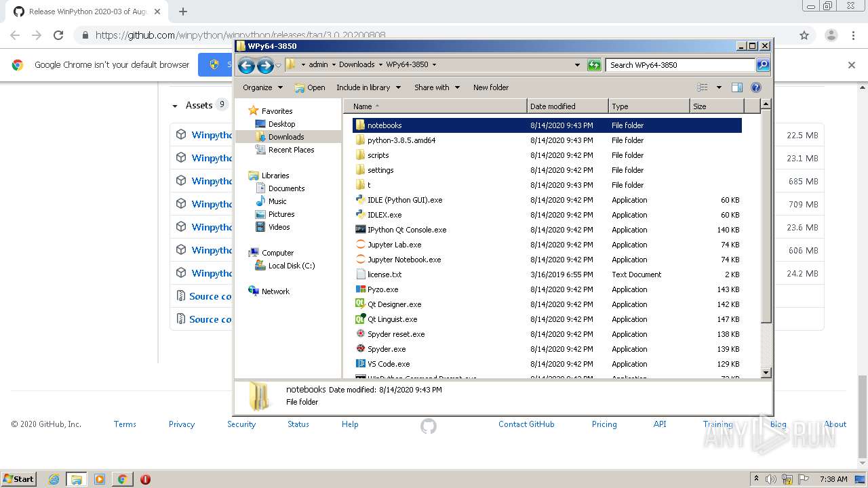Image resolution: width=868 pixels, height=488 pixels.
Task: Select the Jupyter Lab.exe icon
Action: point(361,245)
